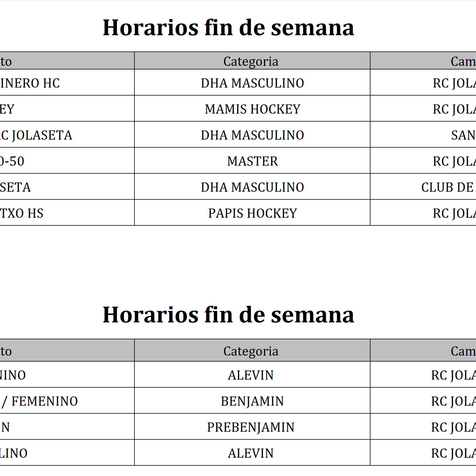Select the PREBENJAMIN category cell
Image resolution: width=476 pixels, height=476 pixels.
tap(251, 427)
